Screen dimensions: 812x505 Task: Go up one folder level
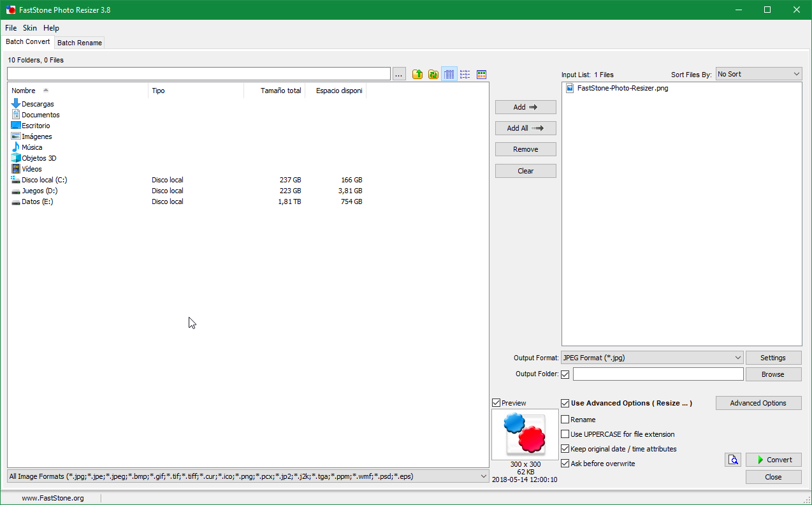point(417,75)
